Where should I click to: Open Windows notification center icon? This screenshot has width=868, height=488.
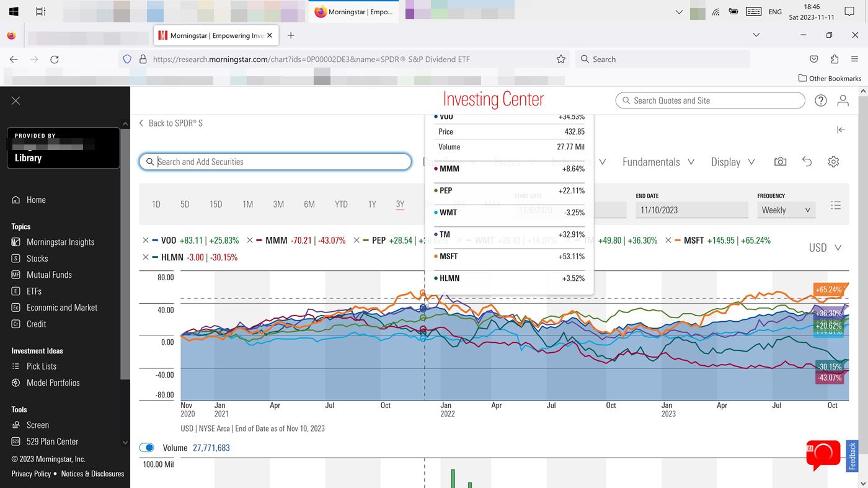click(849, 12)
